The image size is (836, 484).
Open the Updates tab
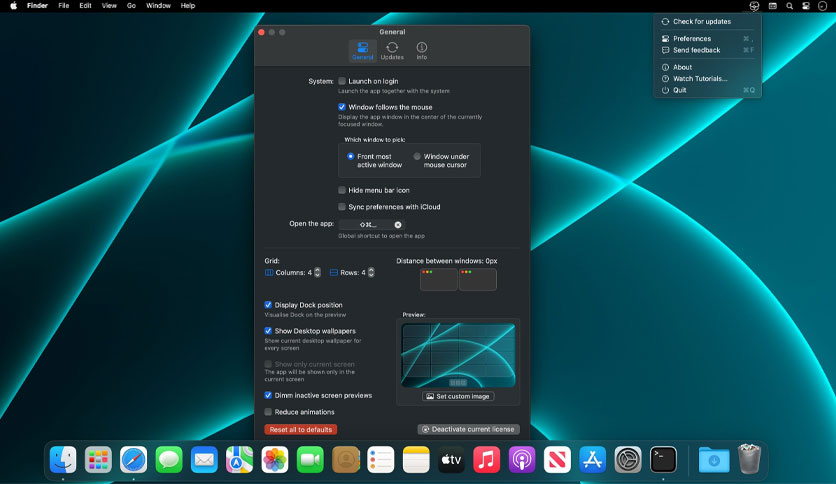[392, 51]
